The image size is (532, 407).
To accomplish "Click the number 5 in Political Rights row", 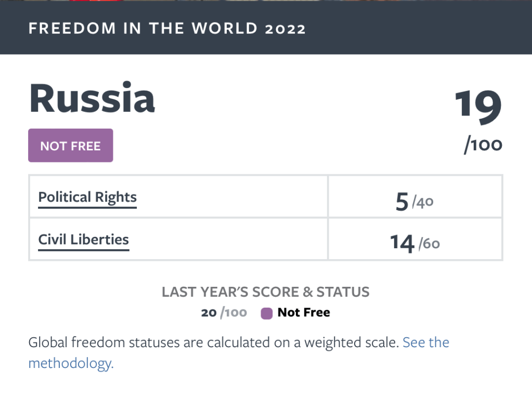I will coord(401,201).
